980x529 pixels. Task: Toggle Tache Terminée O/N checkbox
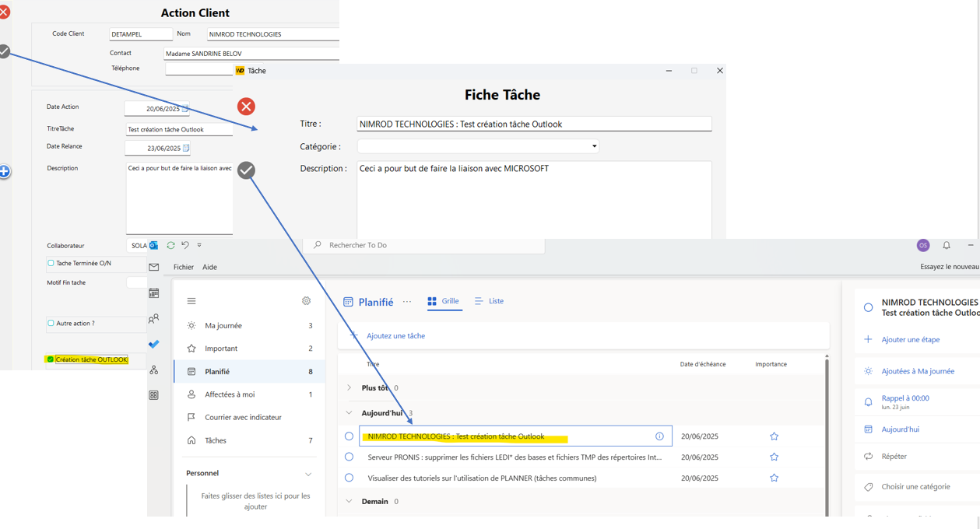[51, 263]
